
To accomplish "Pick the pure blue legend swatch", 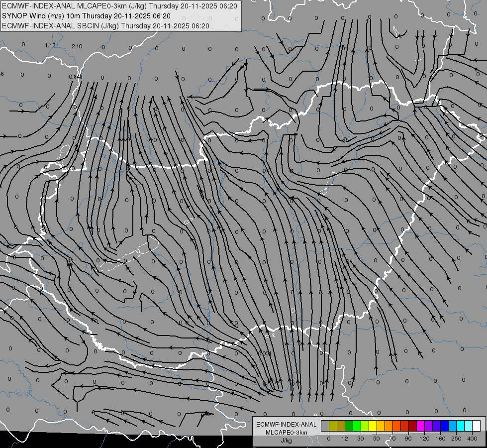I will click(x=444, y=426).
